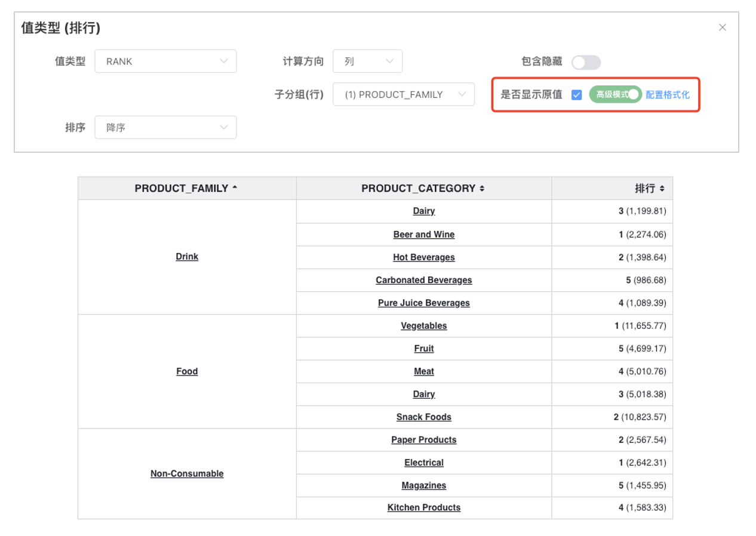The width and height of the screenshot is (756, 536).
Task: Click the 排行 column sort icon
Action: click(x=662, y=189)
